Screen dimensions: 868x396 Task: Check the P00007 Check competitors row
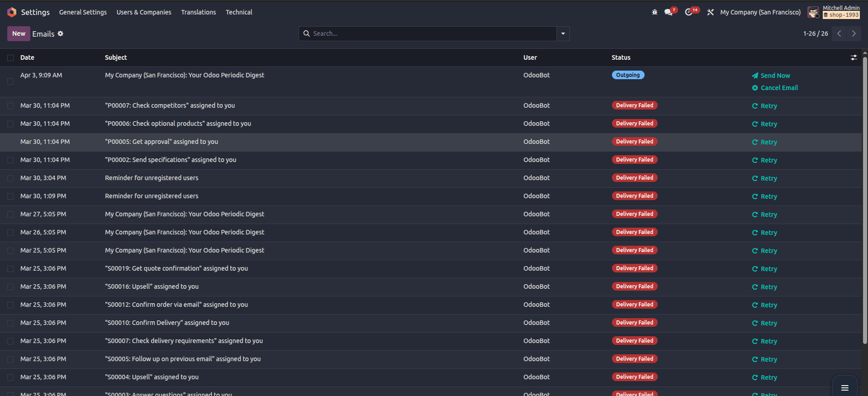(x=10, y=106)
